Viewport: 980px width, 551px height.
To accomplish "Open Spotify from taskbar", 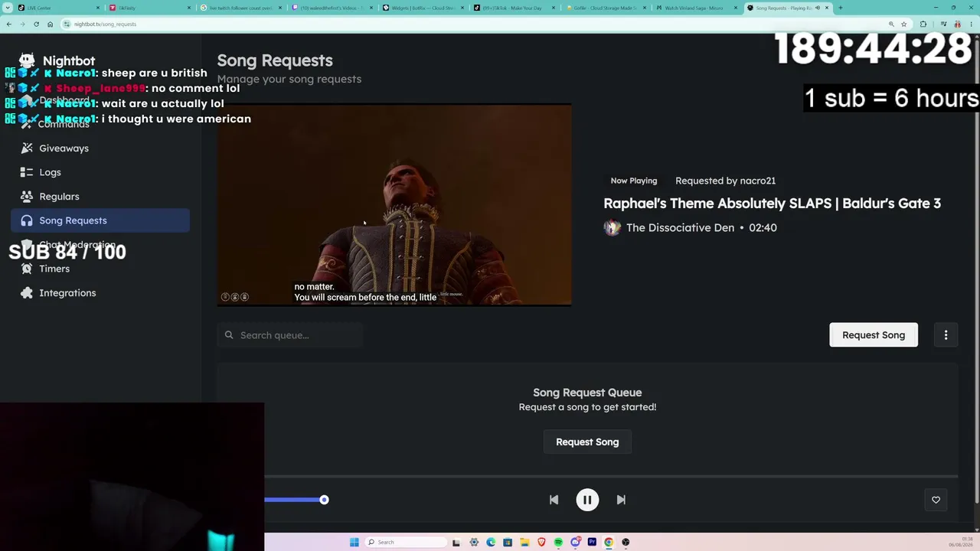I will pyautogui.click(x=558, y=542).
